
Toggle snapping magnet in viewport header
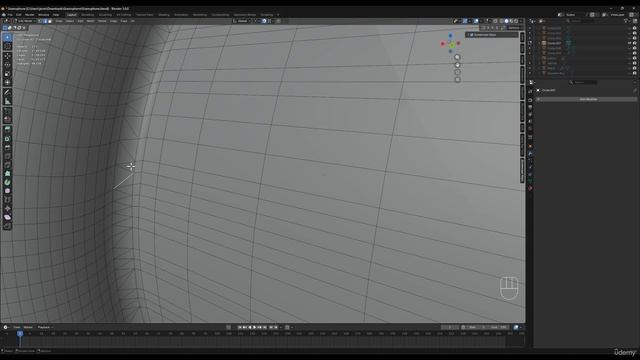click(x=264, y=21)
